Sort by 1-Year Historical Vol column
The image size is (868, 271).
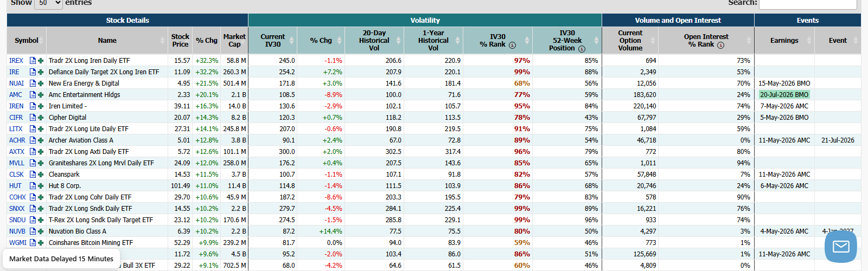(x=433, y=41)
